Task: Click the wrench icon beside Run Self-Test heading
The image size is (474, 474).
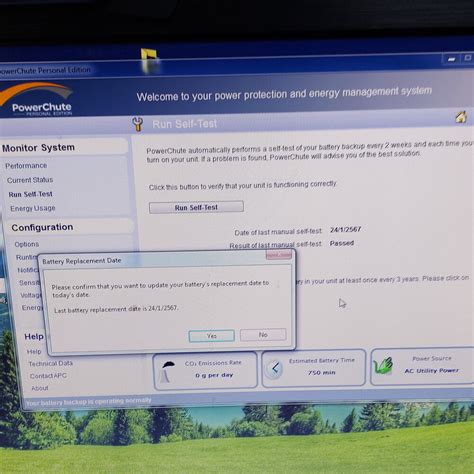Action: pyautogui.click(x=138, y=124)
